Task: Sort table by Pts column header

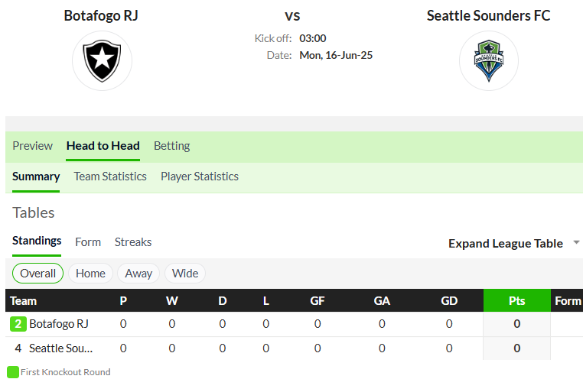Action: click(x=516, y=300)
